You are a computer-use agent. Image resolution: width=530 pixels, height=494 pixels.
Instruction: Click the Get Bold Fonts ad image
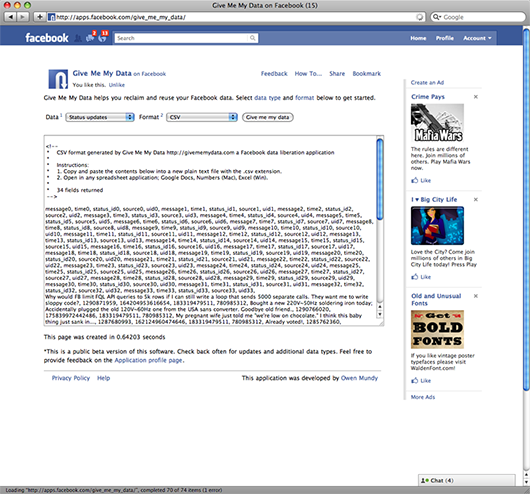click(437, 329)
